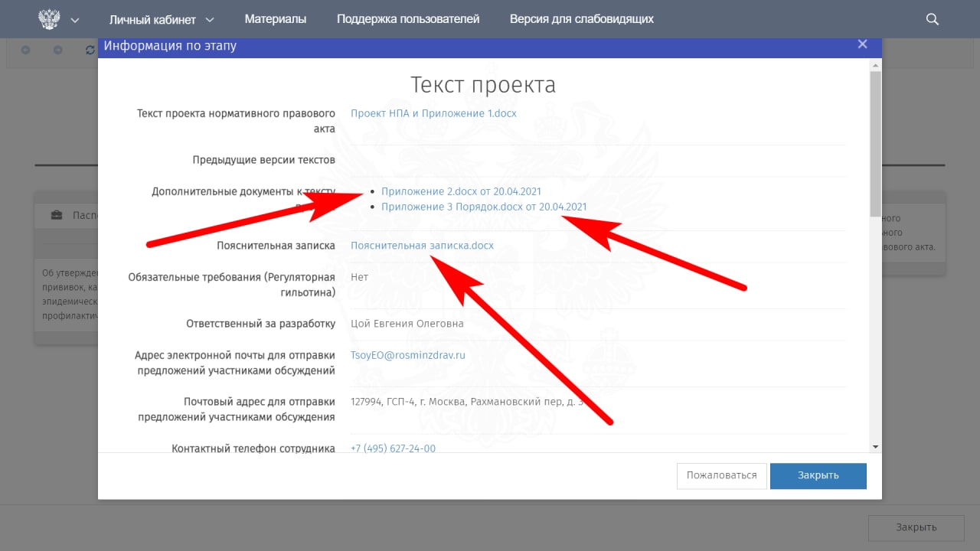Switch to Версия для слабовидящих
This screenshot has height=551, width=980.
click(582, 19)
